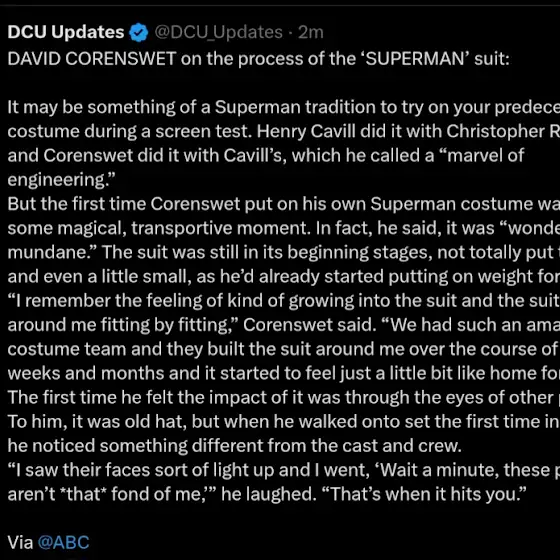The height and width of the screenshot is (560, 560).
Task: Click the 'weeks and months and it started' line
Action: (x=284, y=373)
